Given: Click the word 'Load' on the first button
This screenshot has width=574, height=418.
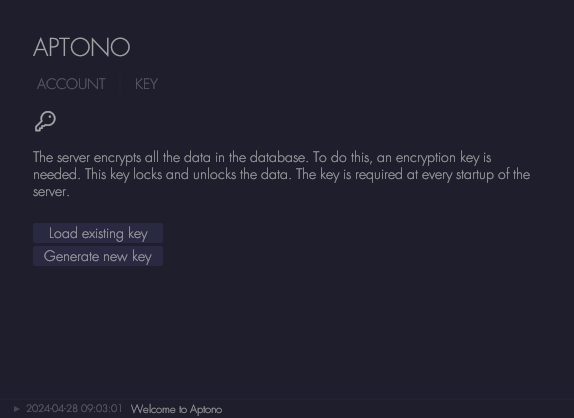Looking at the screenshot, I should click(x=63, y=233).
